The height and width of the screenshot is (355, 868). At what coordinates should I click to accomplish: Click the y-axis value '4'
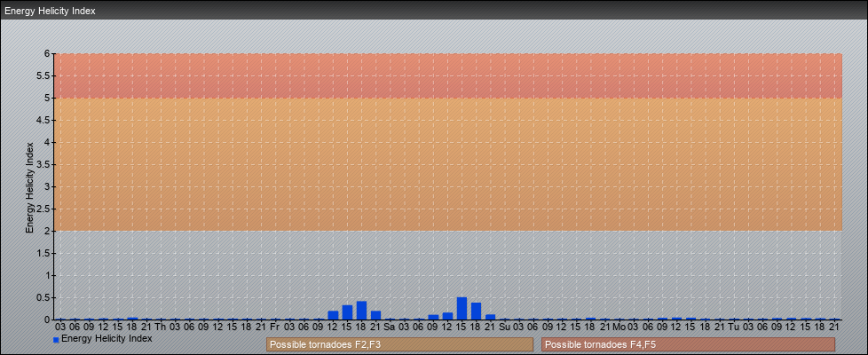[x=48, y=142]
